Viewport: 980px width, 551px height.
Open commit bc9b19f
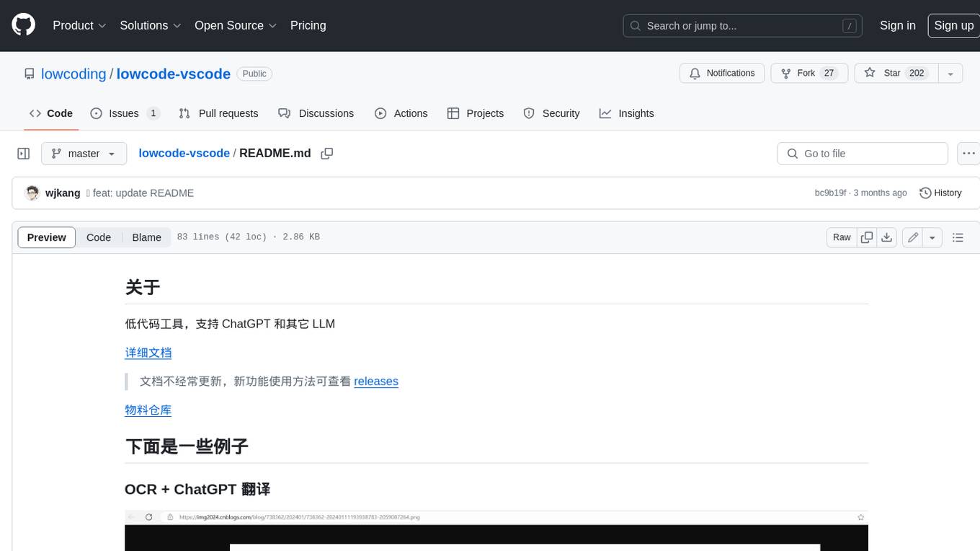(830, 193)
